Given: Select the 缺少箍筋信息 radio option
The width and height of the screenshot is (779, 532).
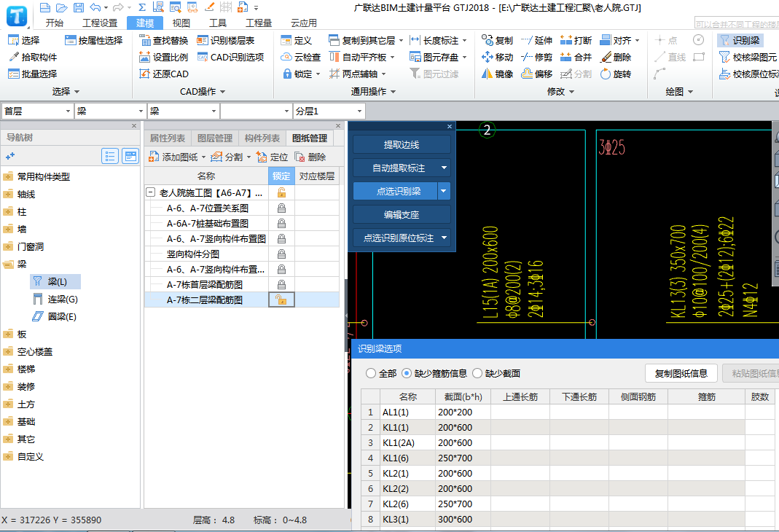Looking at the screenshot, I should tap(407, 373).
